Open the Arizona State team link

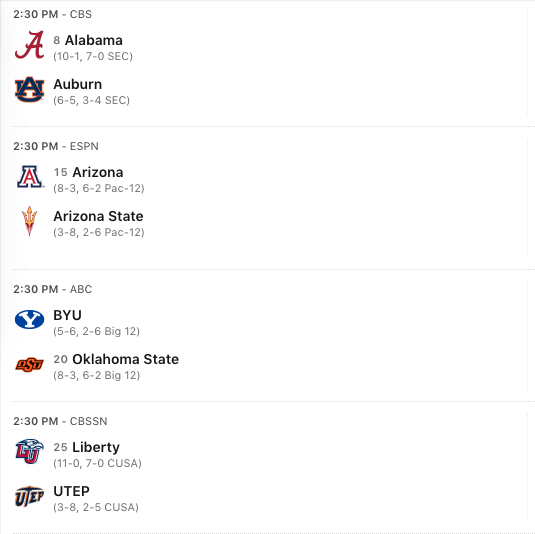[x=98, y=216]
